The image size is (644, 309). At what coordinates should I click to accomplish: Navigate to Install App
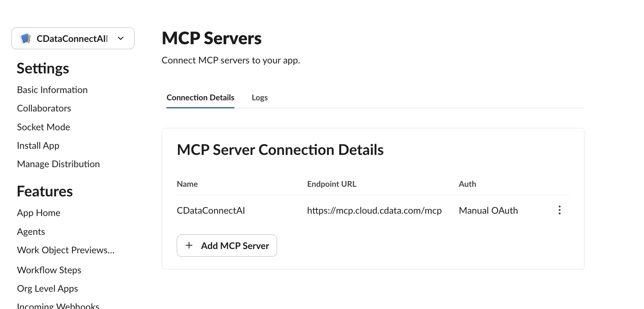tap(38, 146)
